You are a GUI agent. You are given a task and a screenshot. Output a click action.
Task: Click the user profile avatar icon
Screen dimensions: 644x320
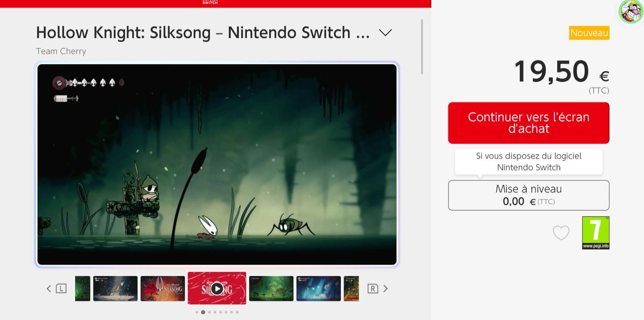pyautogui.click(x=631, y=12)
